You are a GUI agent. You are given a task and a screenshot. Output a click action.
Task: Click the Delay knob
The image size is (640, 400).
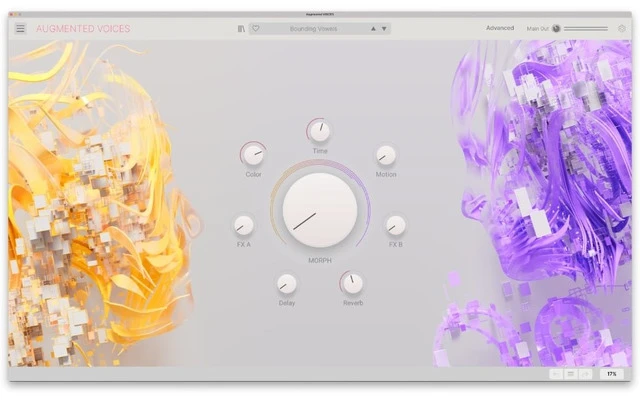pos(287,284)
